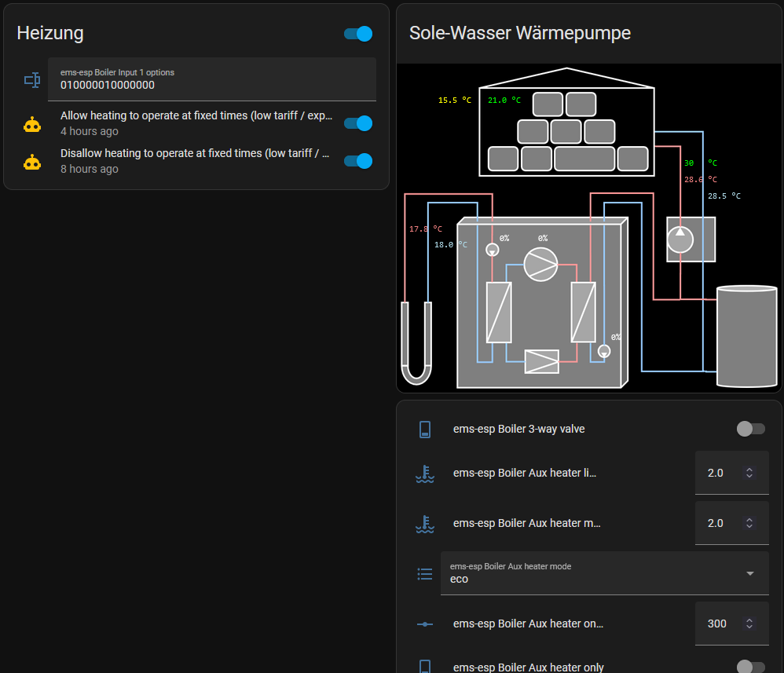This screenshot has height=673, width=784.
Task: Click the robot icon beside Allow heating automation
Action: click(x=31, y=123)
